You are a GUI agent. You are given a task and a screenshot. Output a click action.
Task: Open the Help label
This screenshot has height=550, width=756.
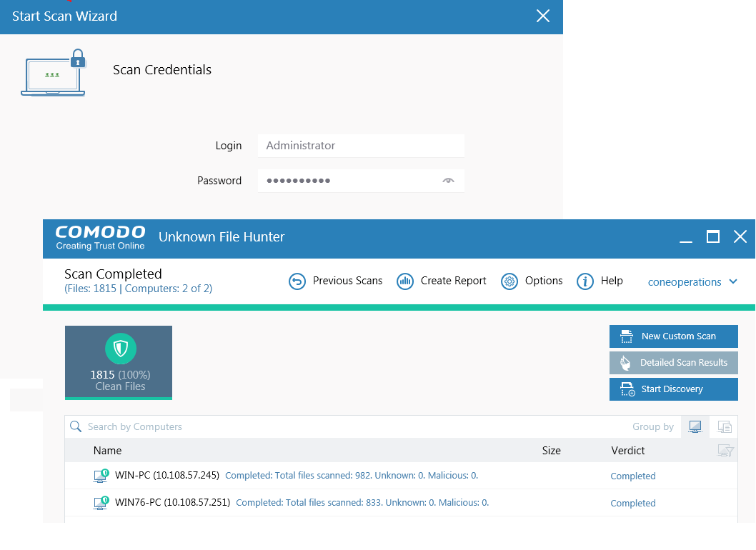612,281
